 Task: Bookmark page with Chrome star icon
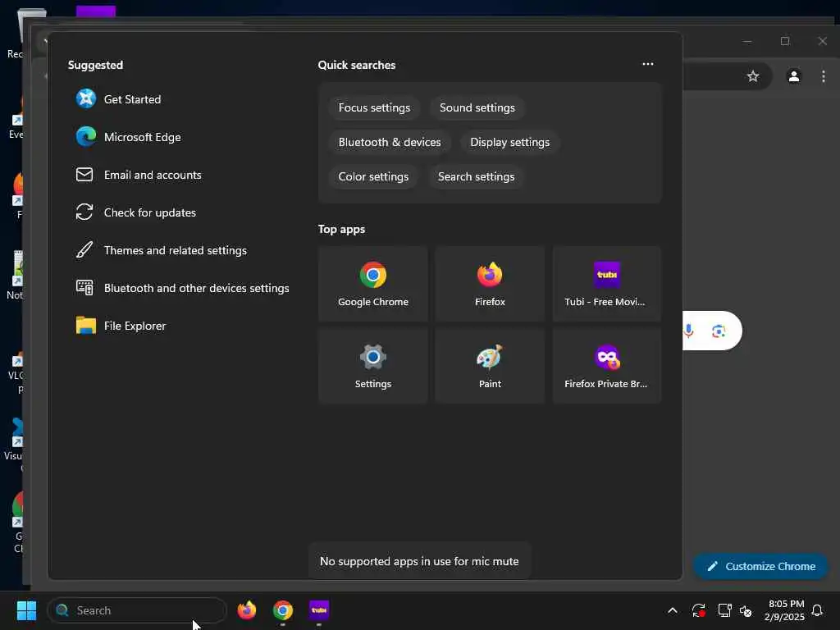(753, 76)
